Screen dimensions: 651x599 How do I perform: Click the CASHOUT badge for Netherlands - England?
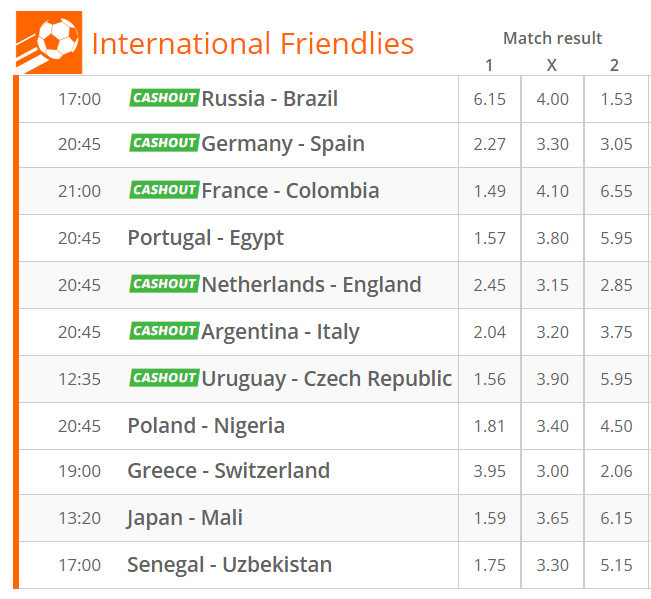tap(164, 284)
